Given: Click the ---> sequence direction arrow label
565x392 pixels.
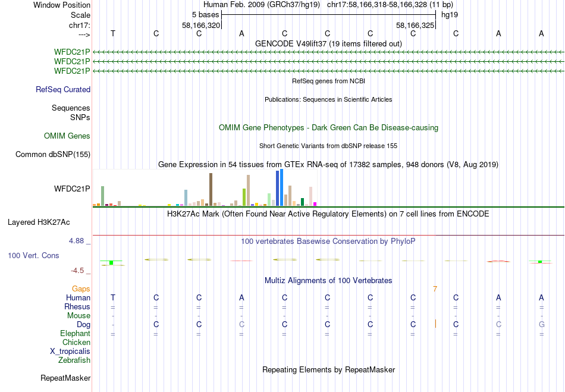Looking at the screenshot, I should (x=84, y=35).
